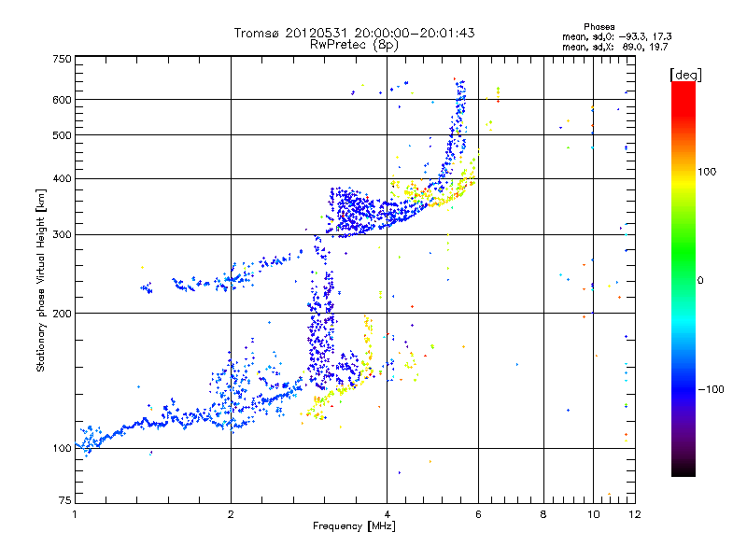Click the colorbar label '-100'
Screen dimensions: 747x560
click(712, 389)
